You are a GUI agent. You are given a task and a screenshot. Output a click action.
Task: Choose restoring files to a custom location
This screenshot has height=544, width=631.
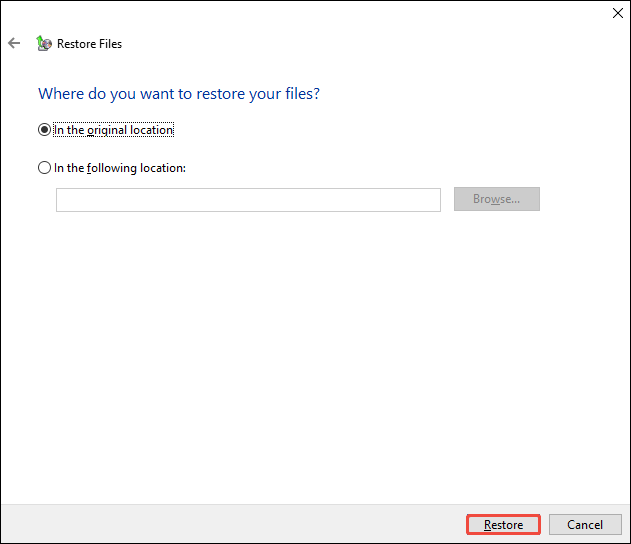[x=44, y=168]
